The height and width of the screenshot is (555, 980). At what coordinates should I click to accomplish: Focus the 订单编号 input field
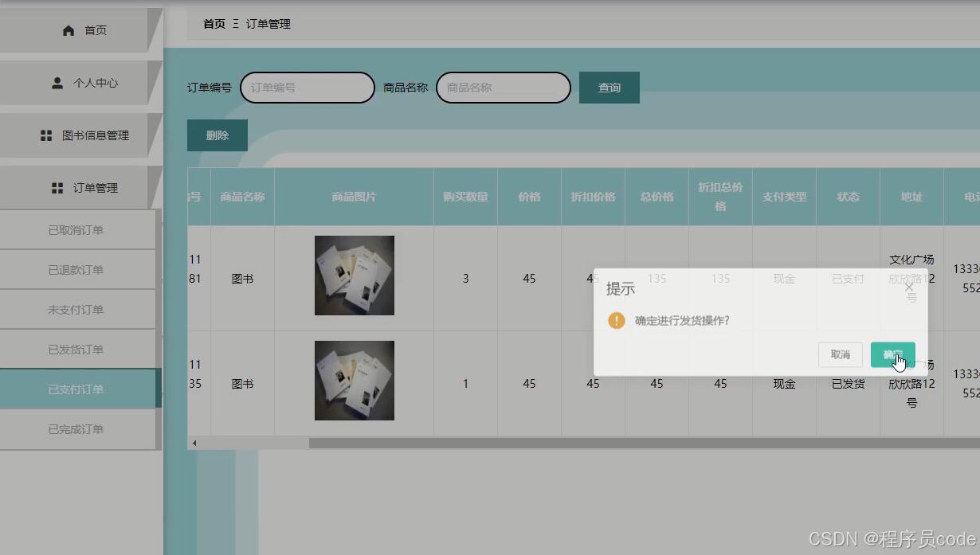coord(308,88)
